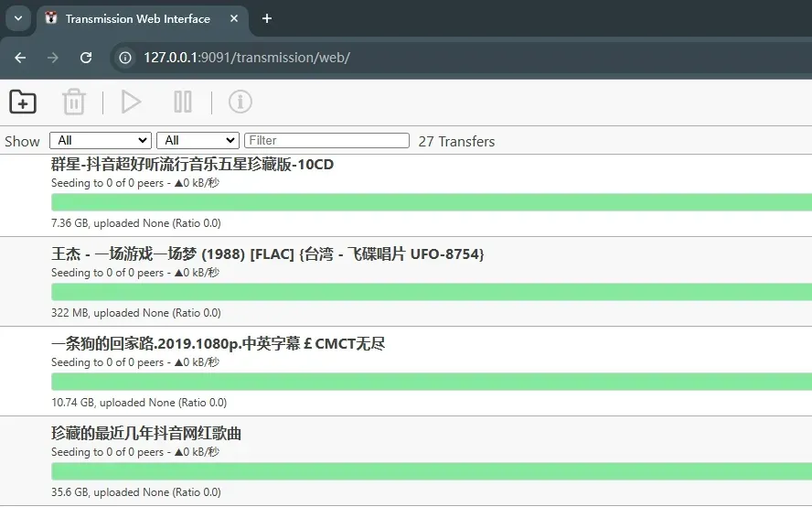The image size is (812, 507).
Task: Reload the Transmission web page
Action: pos(86,58)
